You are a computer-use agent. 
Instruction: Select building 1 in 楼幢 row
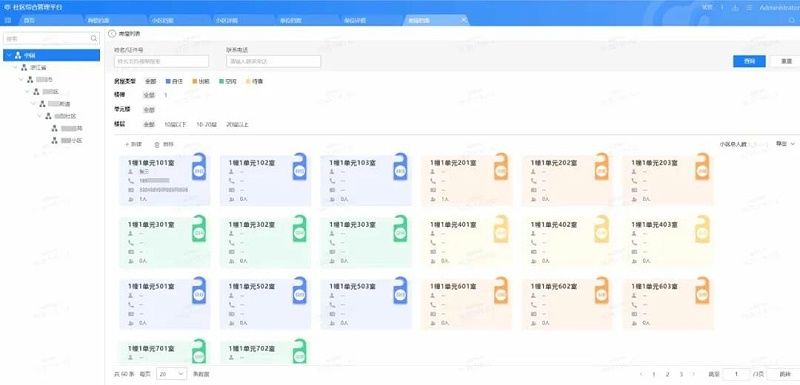click(166, 95)
